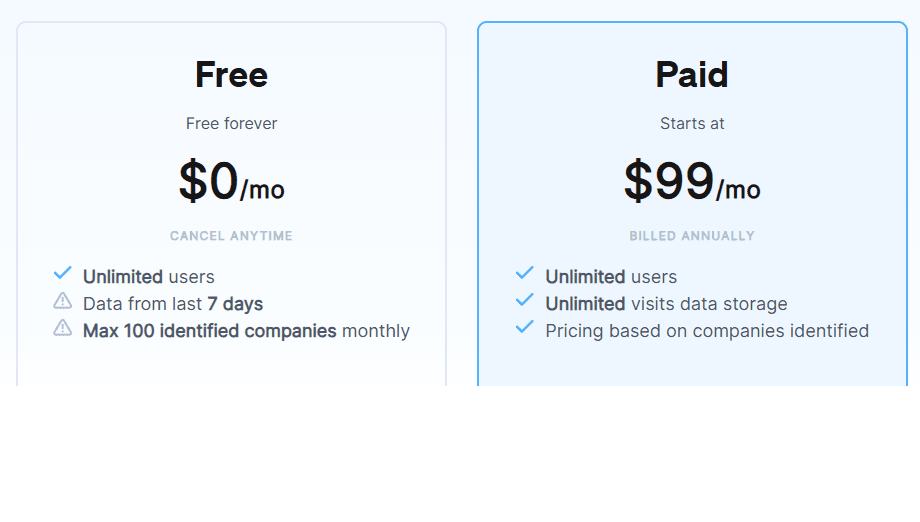Click the checkmark beside Pricing based on companies identified
Screen dimensions: 920x522
point(525,327)
